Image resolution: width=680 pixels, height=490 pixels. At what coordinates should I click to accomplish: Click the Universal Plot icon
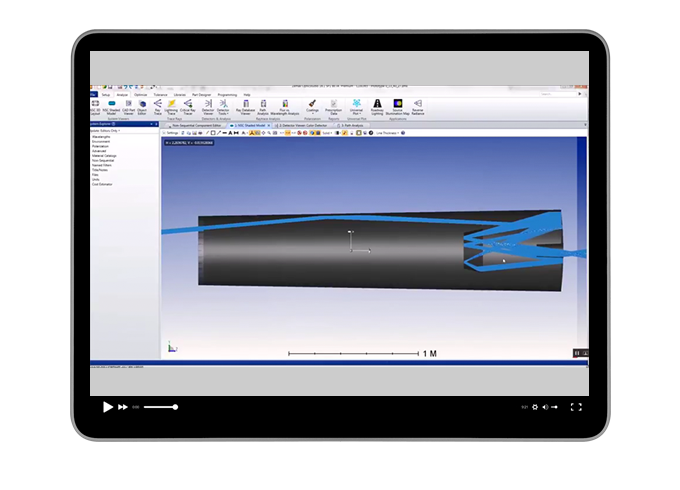click(355, 106)
